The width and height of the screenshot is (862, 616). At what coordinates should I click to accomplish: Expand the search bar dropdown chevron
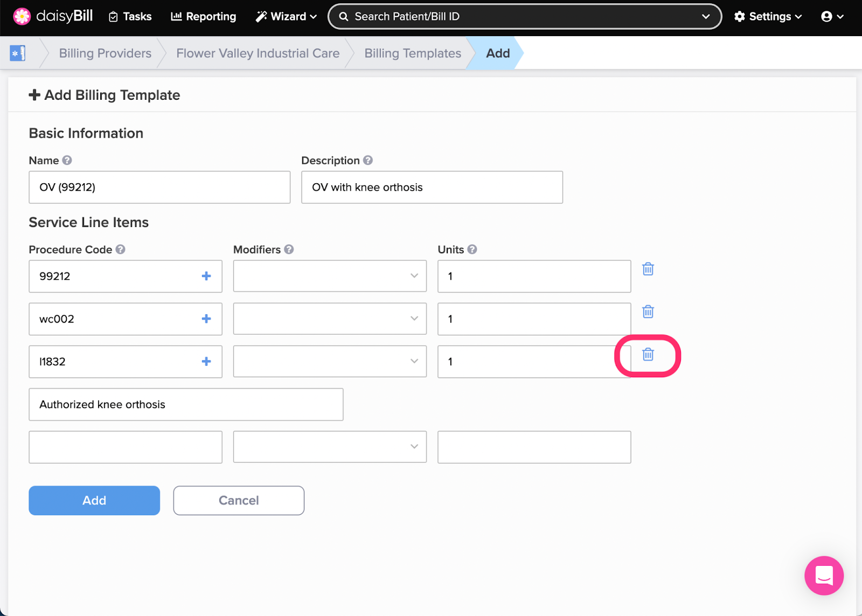coord(706,16)
